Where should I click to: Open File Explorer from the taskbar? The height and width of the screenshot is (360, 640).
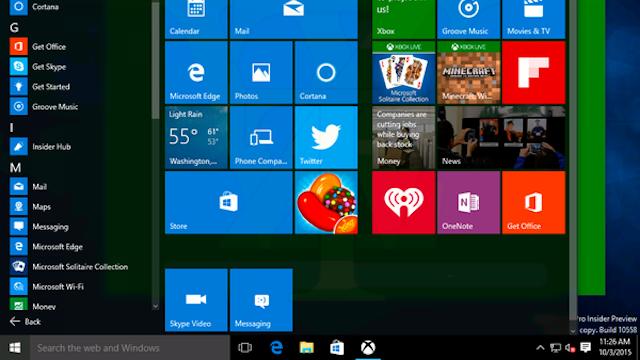click(307, 348)
